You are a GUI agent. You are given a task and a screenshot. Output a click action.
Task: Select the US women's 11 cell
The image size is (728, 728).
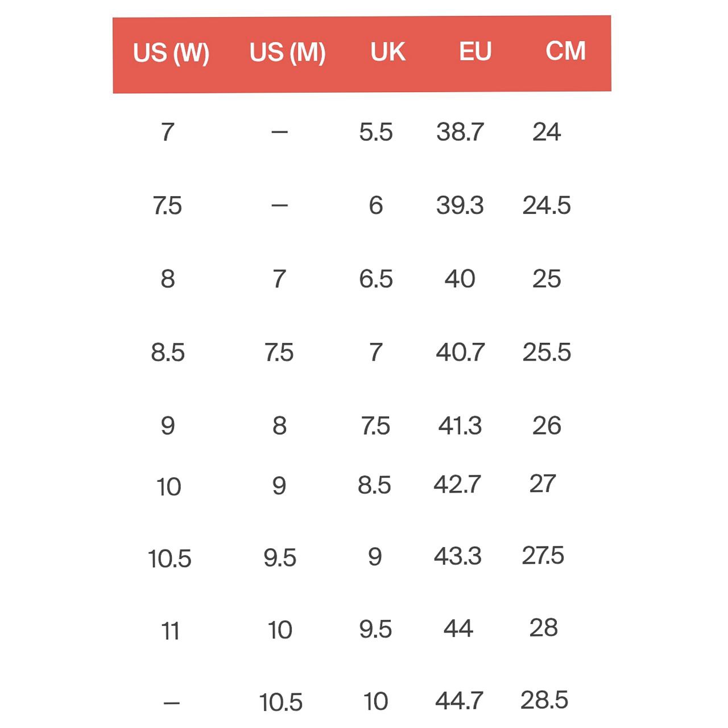pos(170,631)
